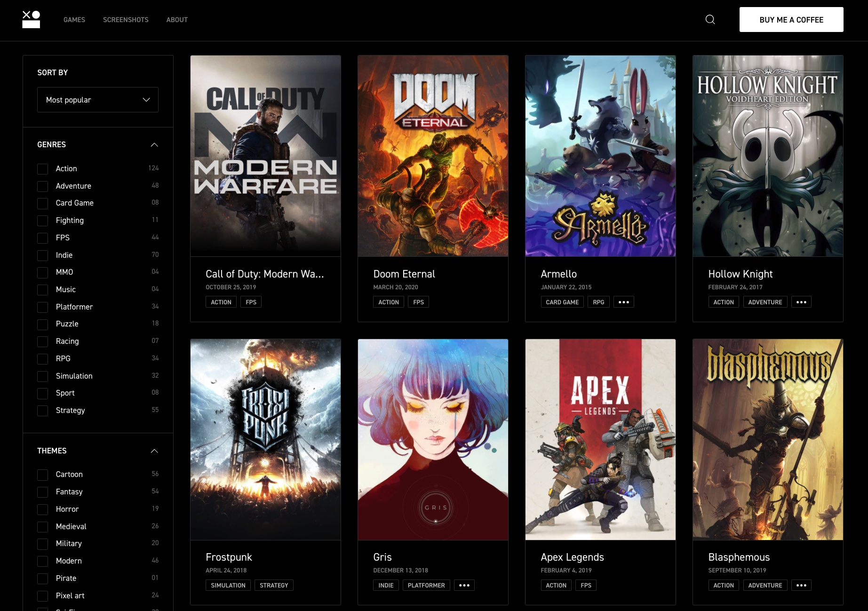Image resolution: width=868 pixels, height=611 pixels.
Task: Click the Buy Me a Coffee button
Action: (791, 20)
